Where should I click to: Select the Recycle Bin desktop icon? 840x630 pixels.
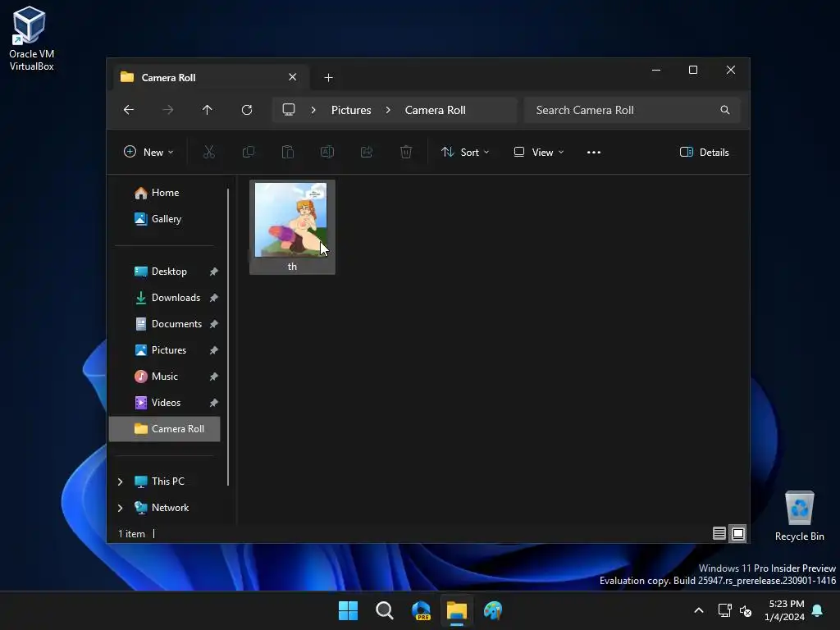pos(799,516)
